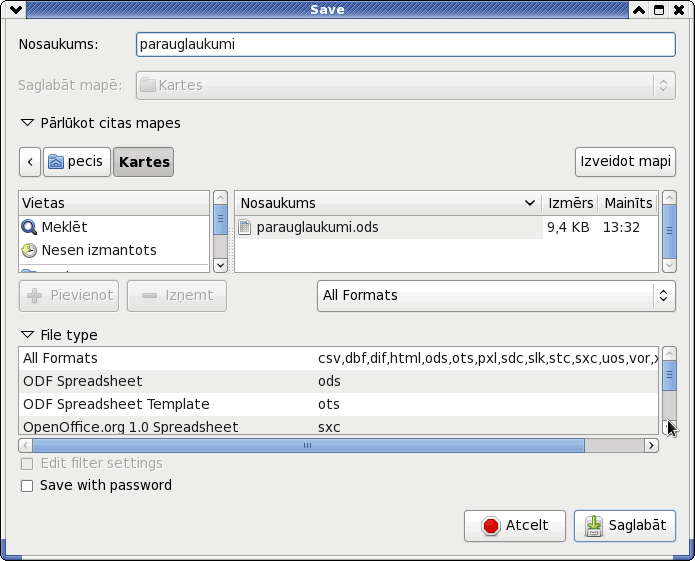This screenshot has height=561, width=695.
Task: Click right arrow of horizontal scrollbar
Action: pos(651,445)
